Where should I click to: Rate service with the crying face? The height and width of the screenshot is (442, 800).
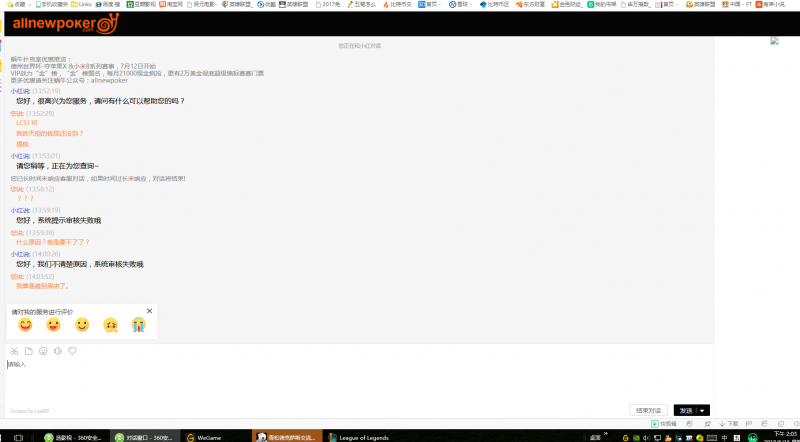[x=138, y=325]
